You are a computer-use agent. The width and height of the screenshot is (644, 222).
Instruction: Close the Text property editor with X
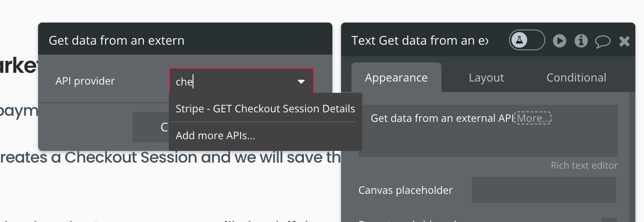point(625,41)
